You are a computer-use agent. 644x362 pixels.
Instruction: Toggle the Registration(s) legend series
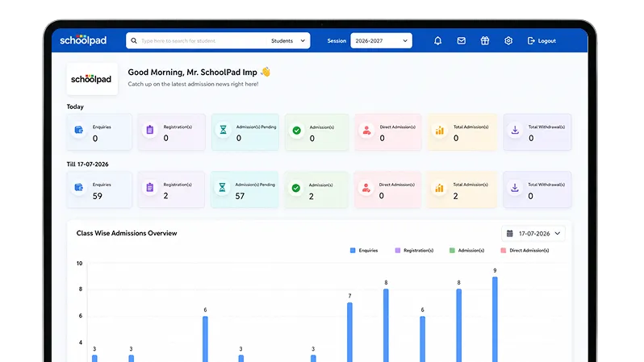click(x=414, y=251)
